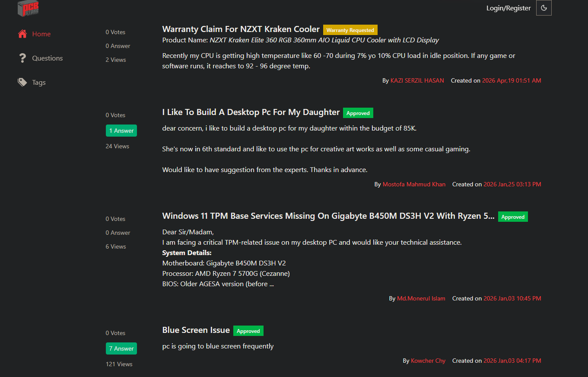Click date '2026 Apr,19 01:51 AM'

click(x=512, y=80)
